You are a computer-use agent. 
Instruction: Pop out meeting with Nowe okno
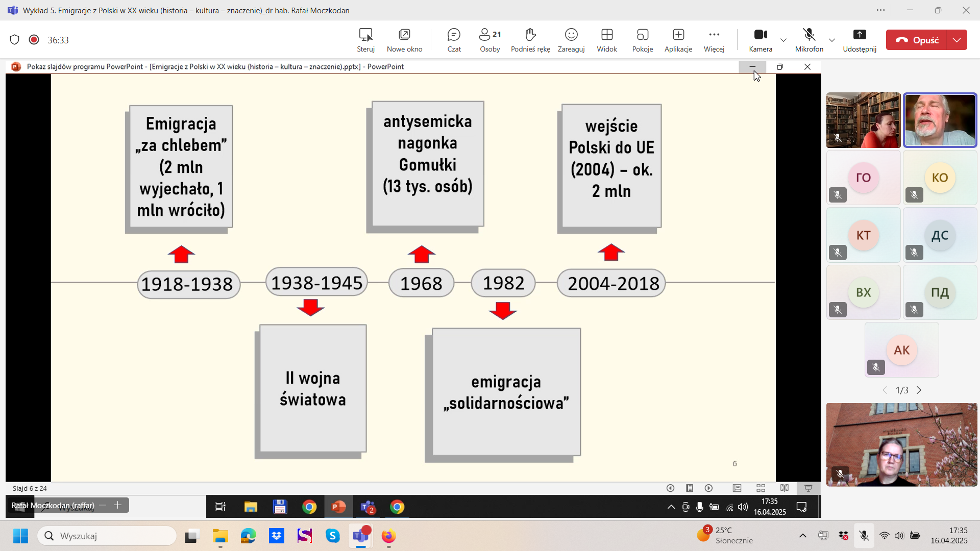404,40
